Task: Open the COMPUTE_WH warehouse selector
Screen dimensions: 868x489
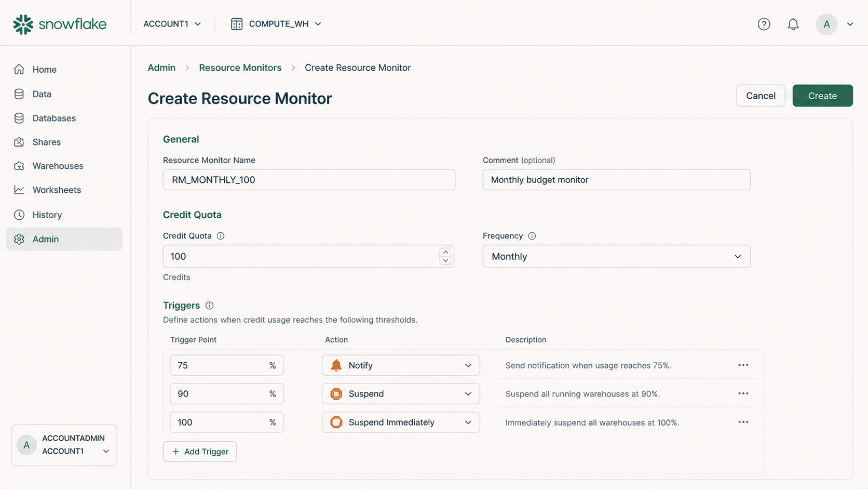Action: [x=276, y=24]
